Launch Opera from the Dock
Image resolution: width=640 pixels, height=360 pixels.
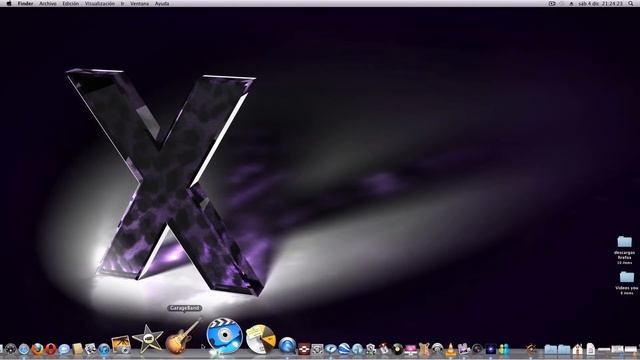tap(51, 349)
